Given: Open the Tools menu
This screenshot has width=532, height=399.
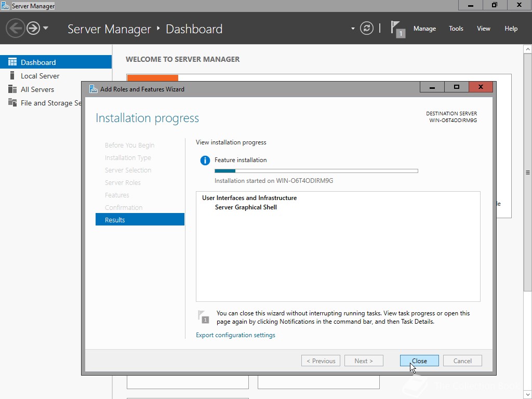Looking at the screenshot, I should point(456,29).
